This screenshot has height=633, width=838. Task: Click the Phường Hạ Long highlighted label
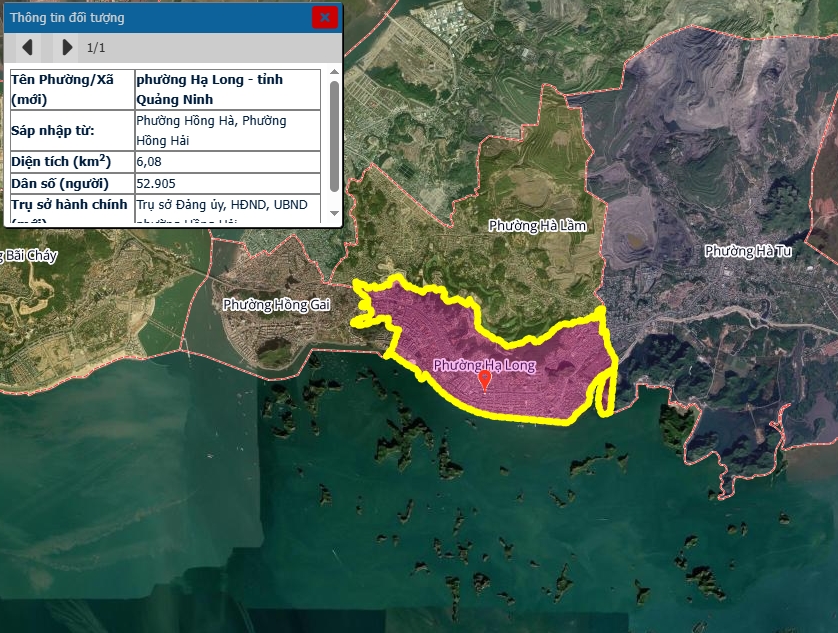(x=484, y=365)
